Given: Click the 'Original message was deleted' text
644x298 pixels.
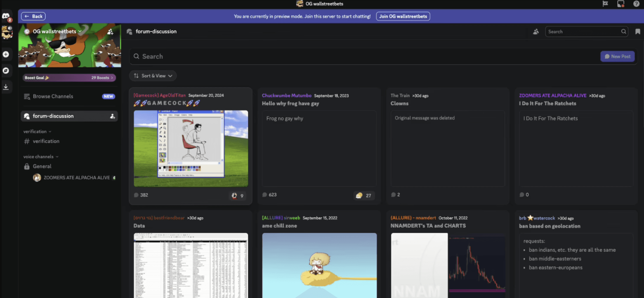Looking at the screenshot, I should pos(424,118).
